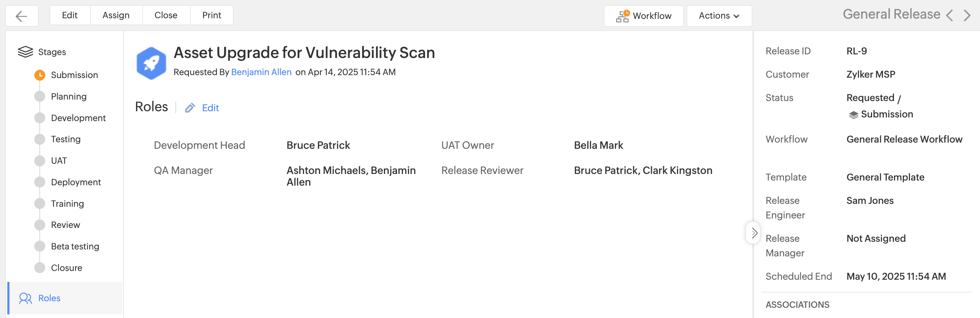Screen dimensions: 980x318
Task: Go to next release with right chevron
Action: 967,16
